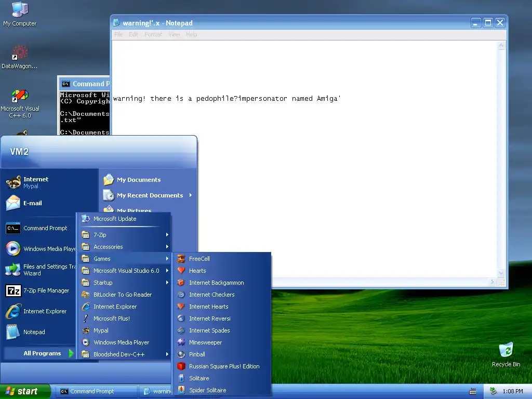The height and width of the screenshot is (399, 532).
Task: Expand the 7-Zip program folder
Action: (124, 235)
